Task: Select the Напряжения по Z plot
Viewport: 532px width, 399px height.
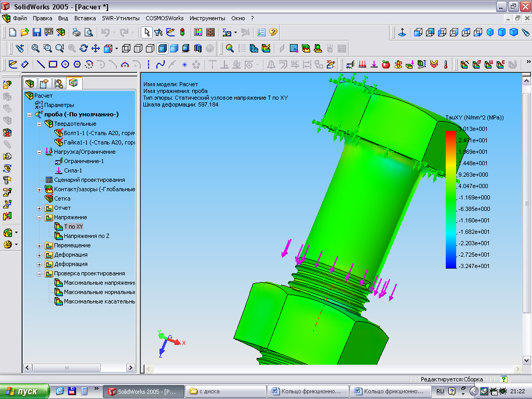Action: 87,236
